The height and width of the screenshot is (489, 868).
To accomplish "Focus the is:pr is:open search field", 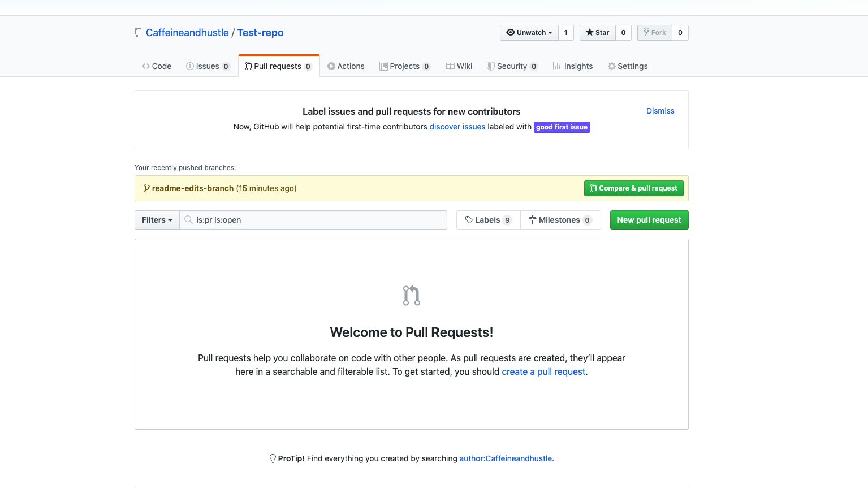I will 313,220.
